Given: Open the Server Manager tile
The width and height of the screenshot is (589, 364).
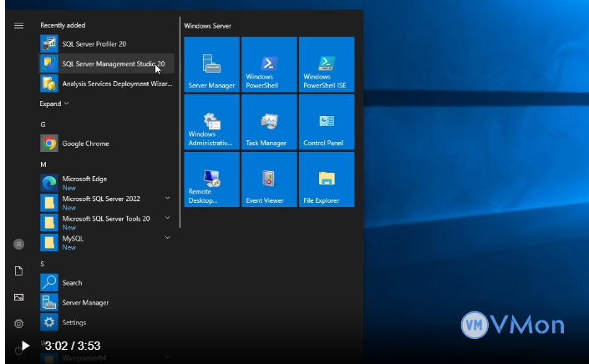Looking at the screenshot, I should click(x=211, y=64).
